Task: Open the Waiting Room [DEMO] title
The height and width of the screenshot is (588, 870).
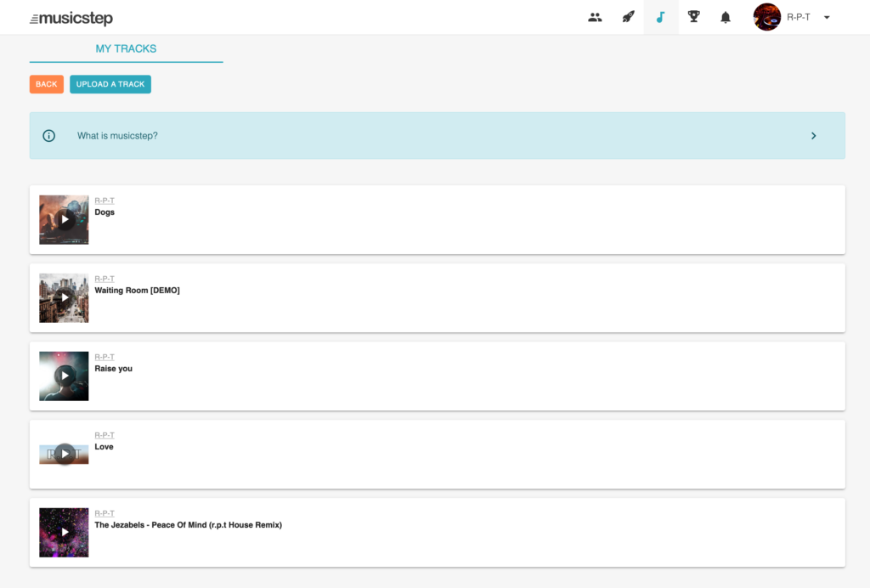Action: pos(137,291)
